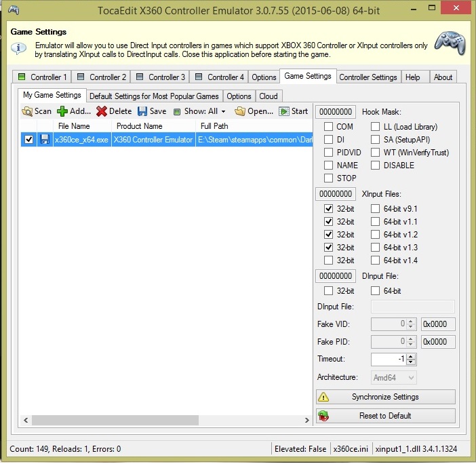Screen dimensions: 476x464
Task: Switch to the Cloud sub-tab
Action: coord(269,96)
